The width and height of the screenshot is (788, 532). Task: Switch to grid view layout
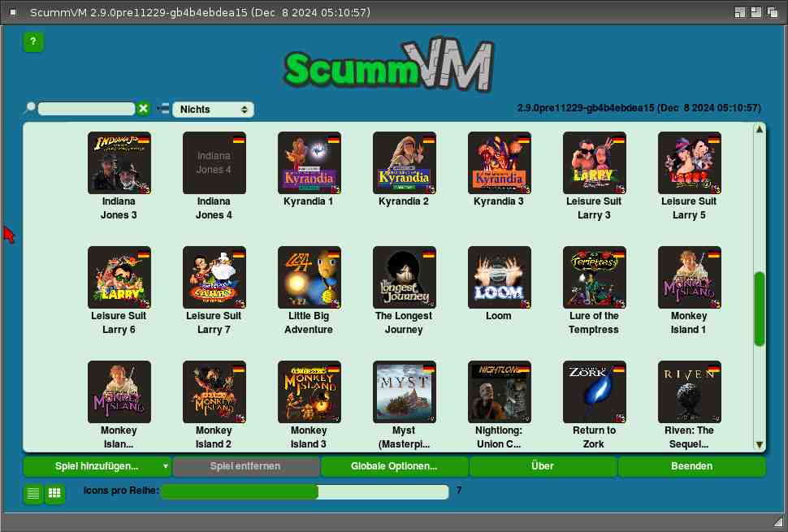coord(54,492)
